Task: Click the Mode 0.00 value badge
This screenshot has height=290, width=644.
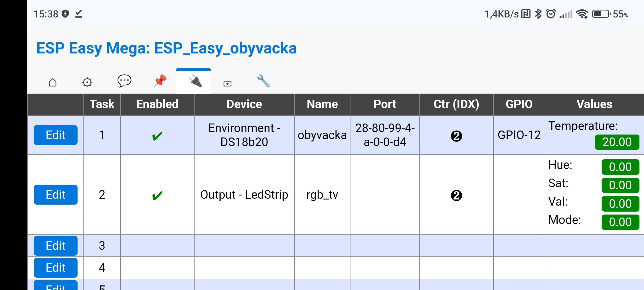Action: [620, 222]
